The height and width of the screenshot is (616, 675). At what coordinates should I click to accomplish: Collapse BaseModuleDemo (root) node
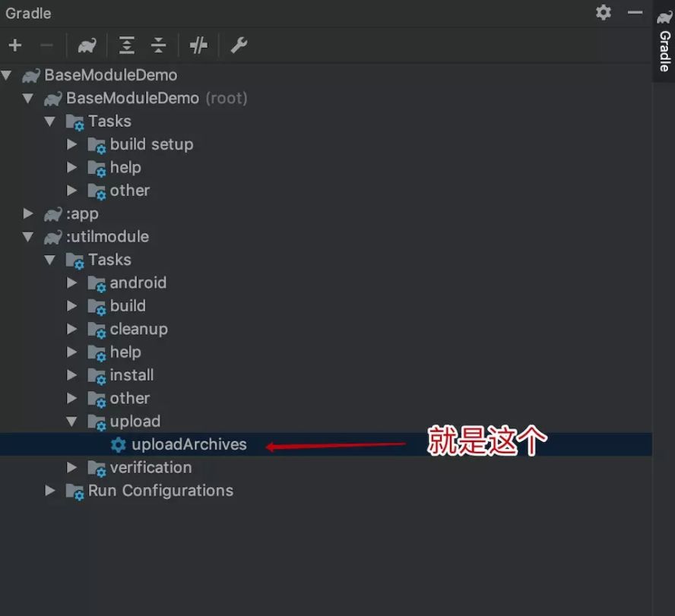coord(28,99)
